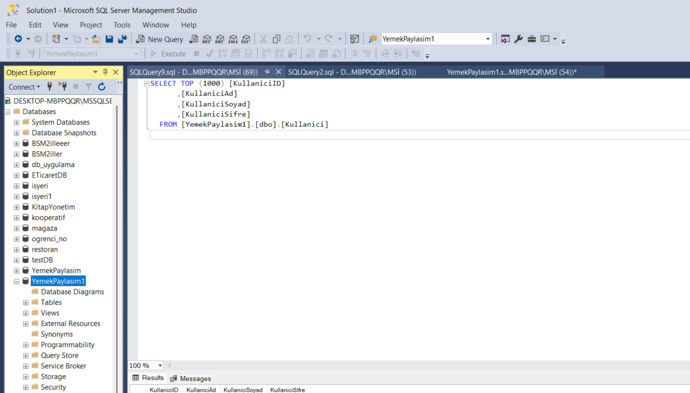
Task: Open the View menu
Action: (60, 25)
